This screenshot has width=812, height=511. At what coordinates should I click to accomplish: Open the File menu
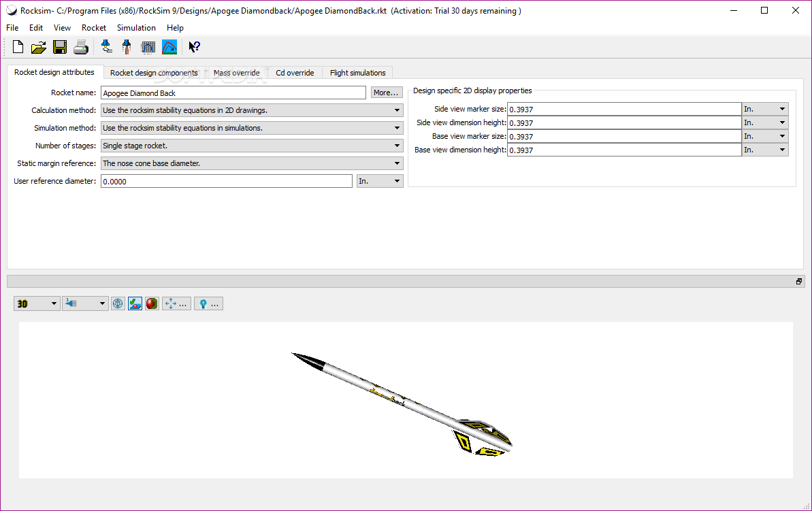point(12,28)
